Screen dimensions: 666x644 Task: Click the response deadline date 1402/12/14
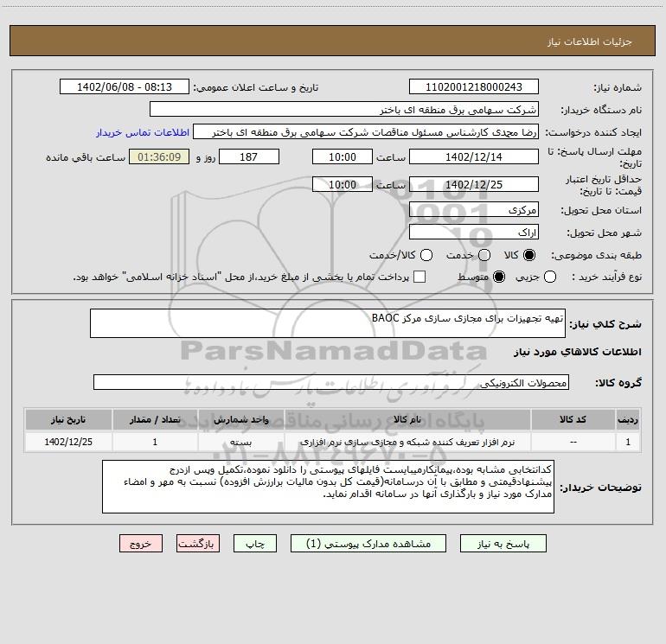(x=474, y=157)
